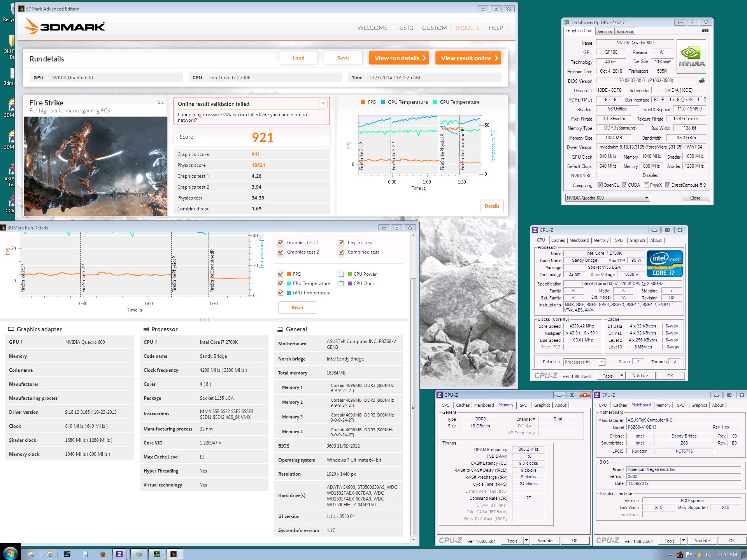Open the Tools dropdown arrow in the CPU tab window
The width and height of the screenshot is (747, 560).
pos(622,376)
